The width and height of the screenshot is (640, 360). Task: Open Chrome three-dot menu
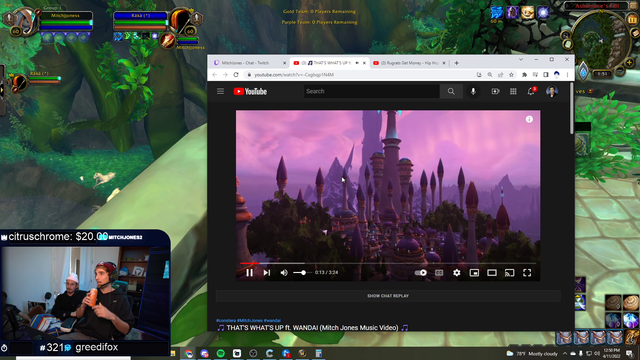click(567, 75)
